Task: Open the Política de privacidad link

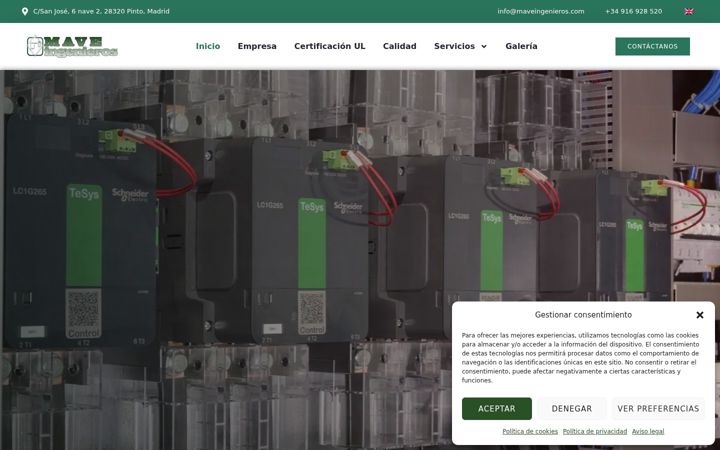Action: point(595,432)
